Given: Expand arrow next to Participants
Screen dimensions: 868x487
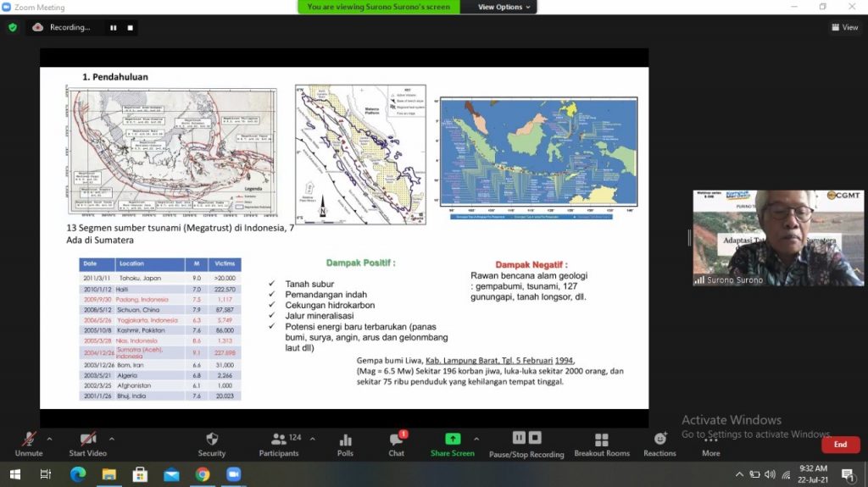Looking at the screenshot, I should coord(312,440).
